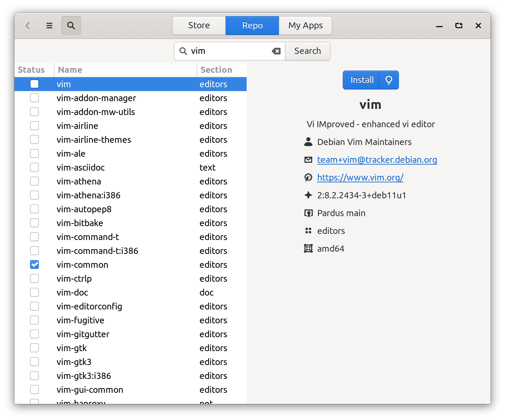The height and width of the screenshot is (420, 505).
Task: Enable the vim-airline checkbox
Action: [x=34, y=126]
